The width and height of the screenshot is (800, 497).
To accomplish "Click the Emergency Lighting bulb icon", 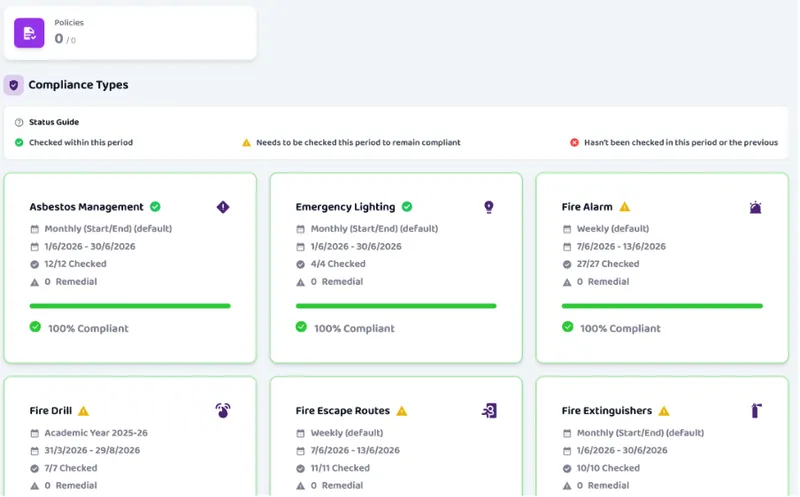I will 489,207.
